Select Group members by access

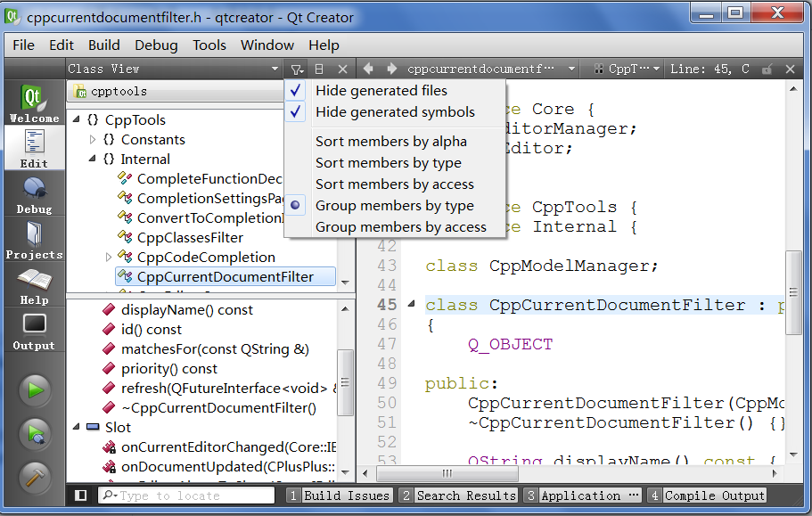395,226
